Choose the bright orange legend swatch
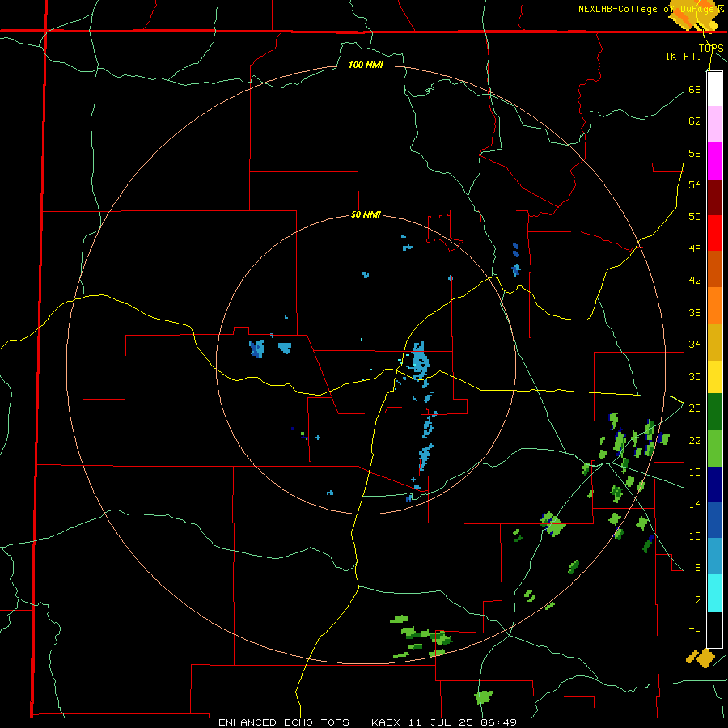This screenshot has height=728, width=728. (714, 306)
